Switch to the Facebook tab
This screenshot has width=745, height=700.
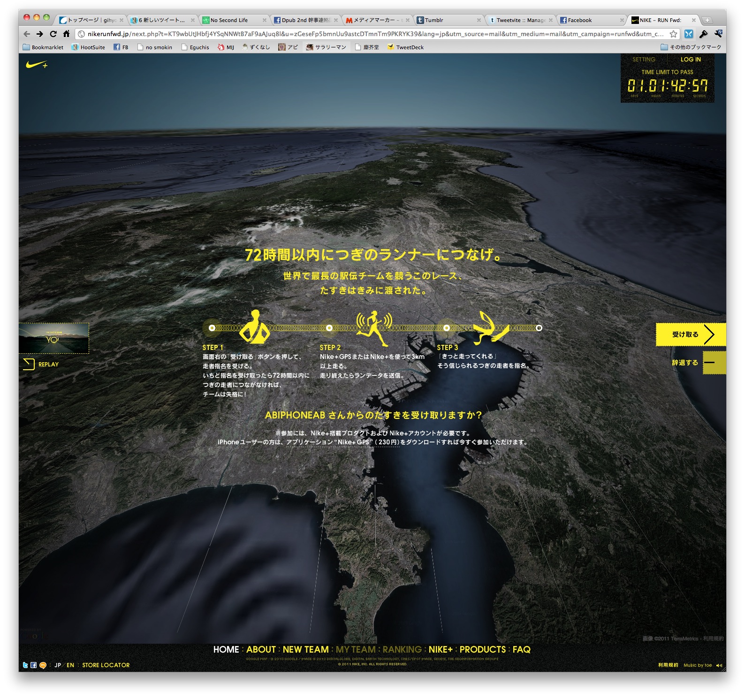coord(591,20)
